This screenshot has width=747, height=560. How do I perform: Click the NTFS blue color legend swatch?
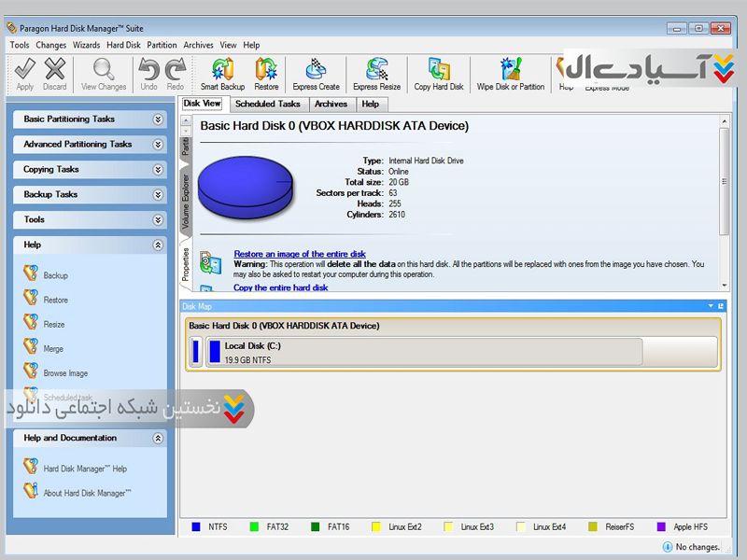[196, 527]
